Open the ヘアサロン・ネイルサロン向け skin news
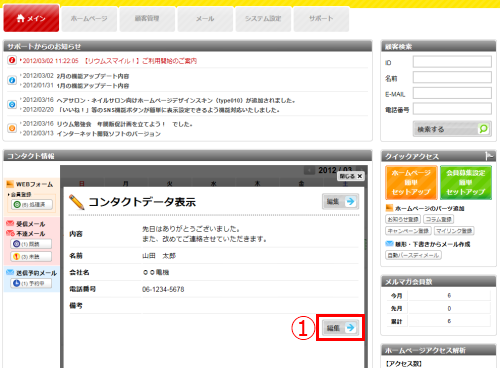 (x=176, y=100)
